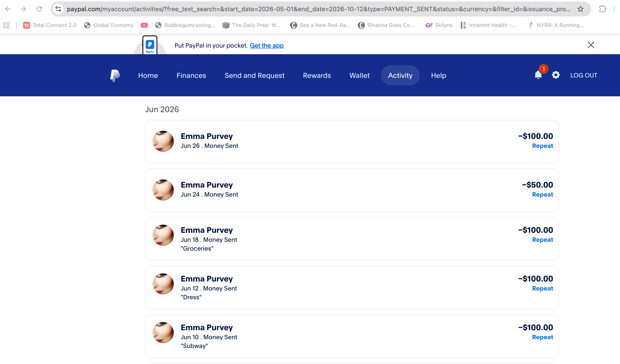620x364 pixels.
Task: Open the Jun 12 Dress transaction
Action: coord(352,288)
